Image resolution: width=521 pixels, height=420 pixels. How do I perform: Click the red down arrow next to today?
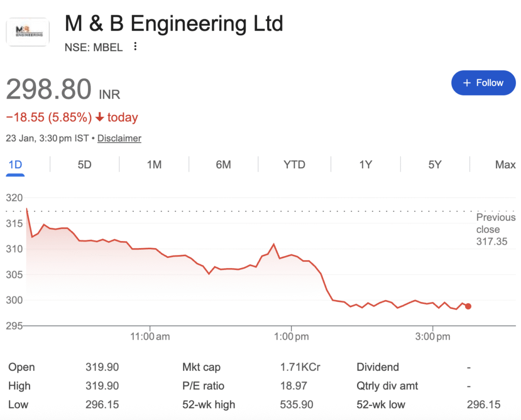[x=100, y=117]
